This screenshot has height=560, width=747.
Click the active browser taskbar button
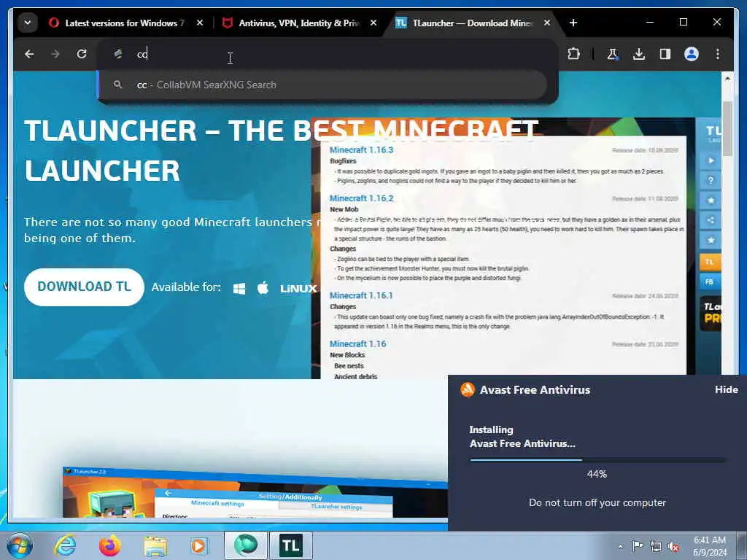tap(246, 545)
